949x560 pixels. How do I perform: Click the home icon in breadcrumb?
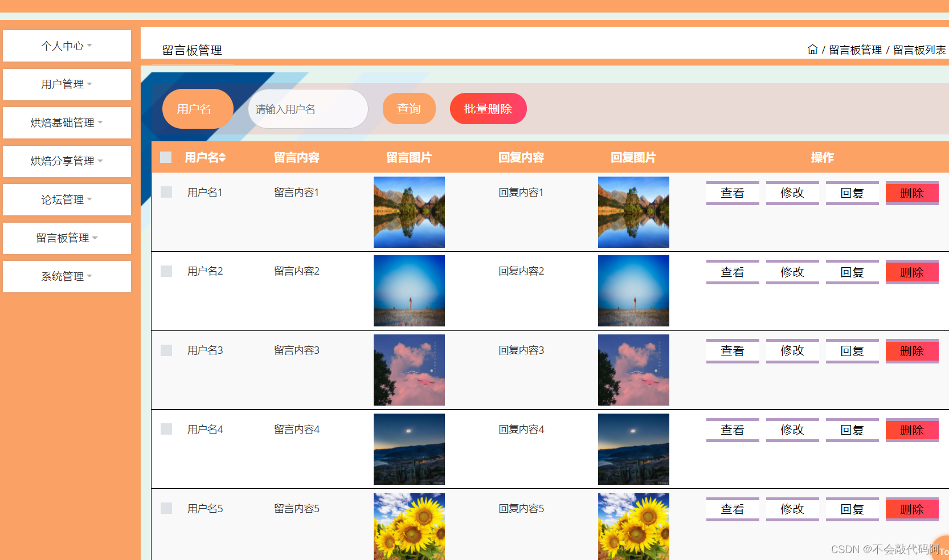pos(812,50)
